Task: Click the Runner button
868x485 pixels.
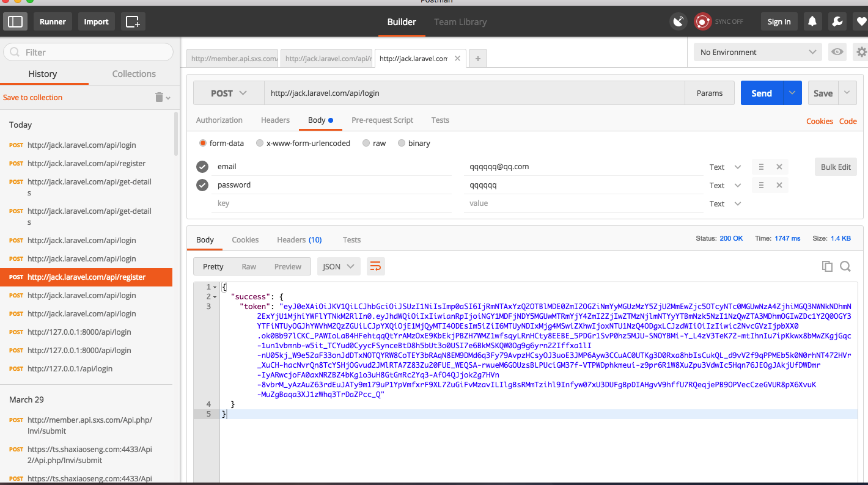Action: (x=53, y=21)
